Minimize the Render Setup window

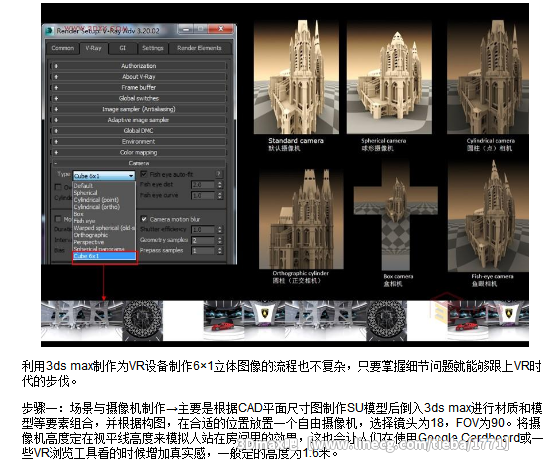pyautogui.click(x=185, y=29)
